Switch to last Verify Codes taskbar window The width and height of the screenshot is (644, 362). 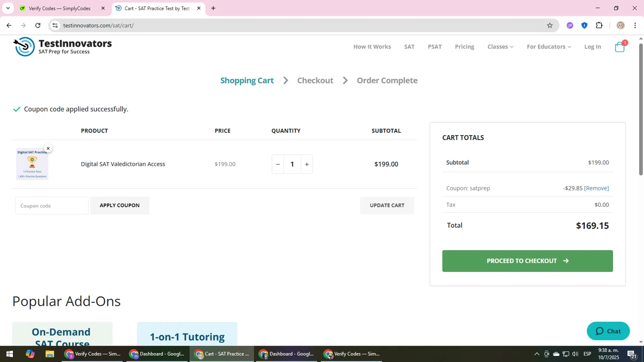[352, 354]
